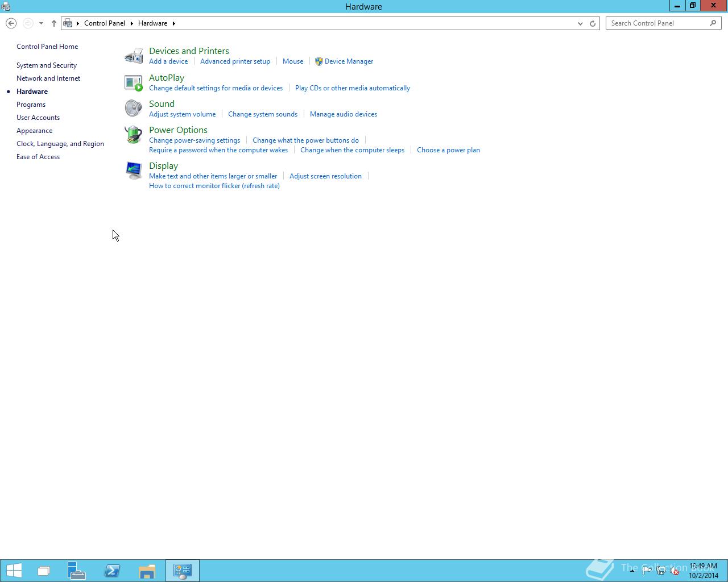Click the Device Manager shield icon

[319, 61]
